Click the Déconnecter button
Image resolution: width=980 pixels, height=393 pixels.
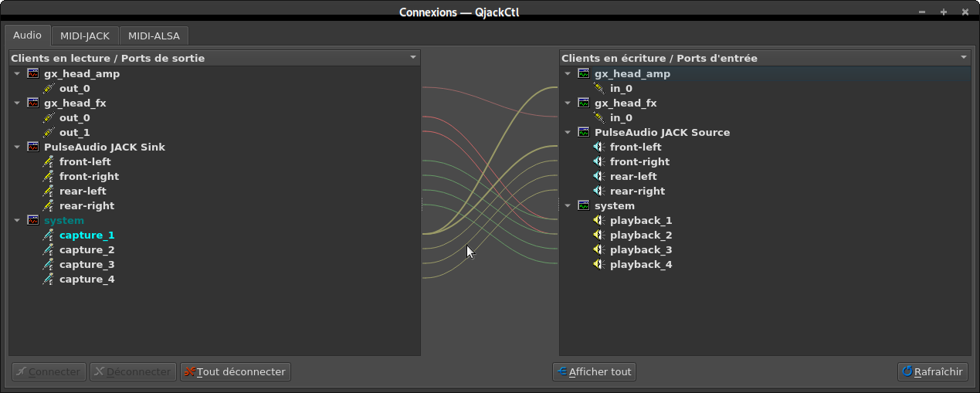click(133, 372)
